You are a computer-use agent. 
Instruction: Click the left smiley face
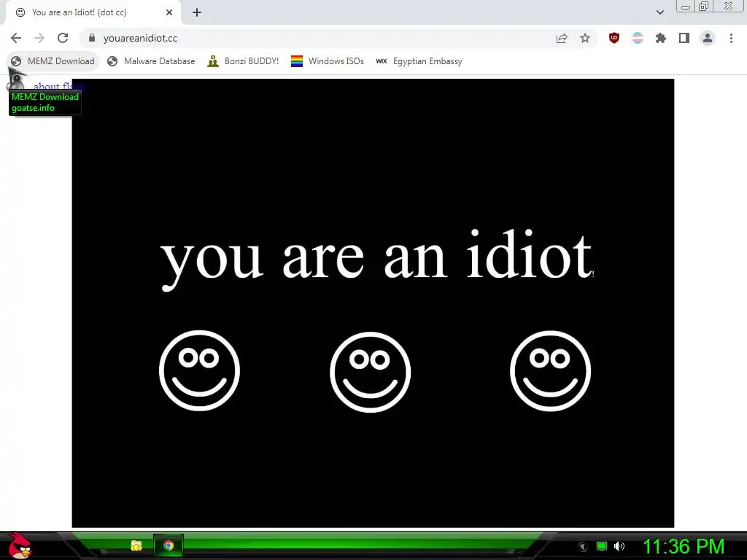pos(200,370)
